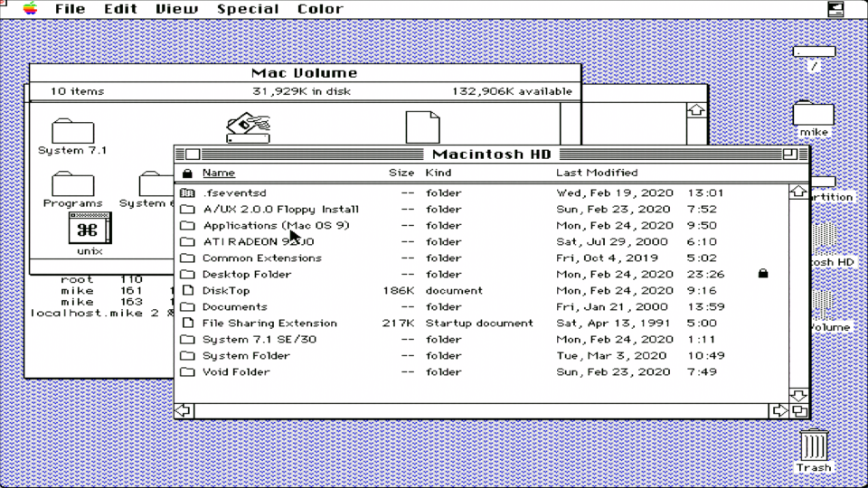This screenshot has height=488, width=868.
Task: Click right arrow of Macintosh HD horizontal scrollbar
Action: (778, 410)
